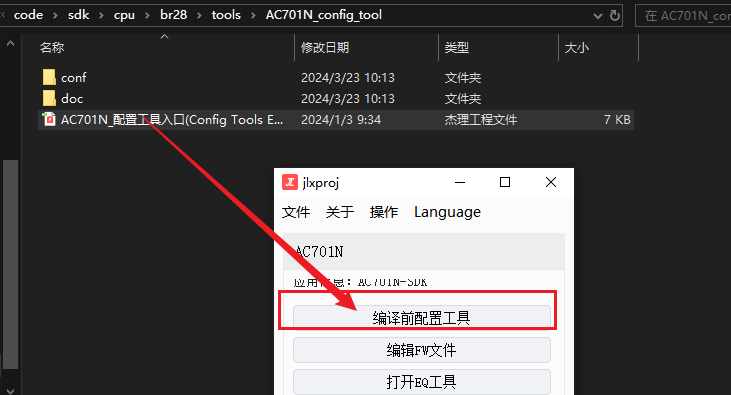
Task: Navigate to the cpu breadcrumb segment
Action: (124, 15)
